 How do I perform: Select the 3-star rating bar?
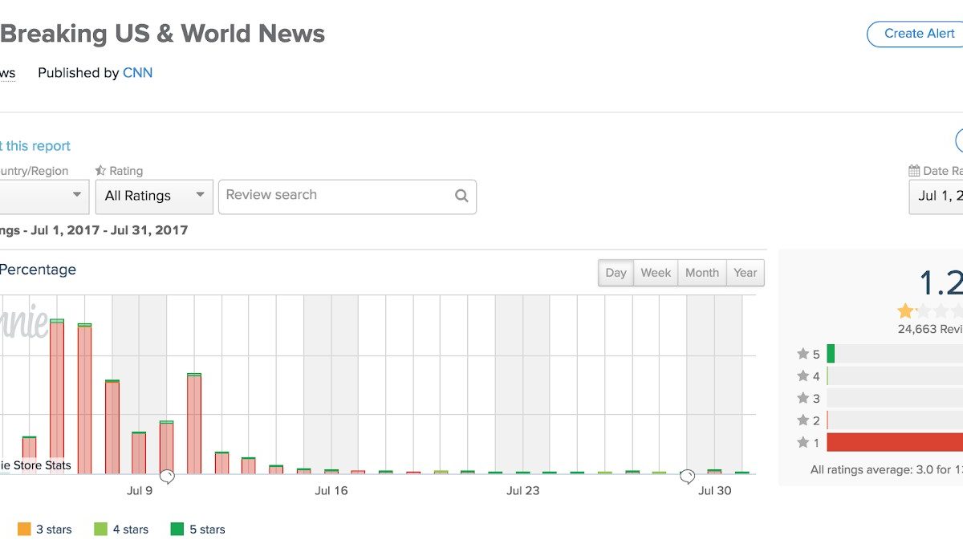(895, 398)
